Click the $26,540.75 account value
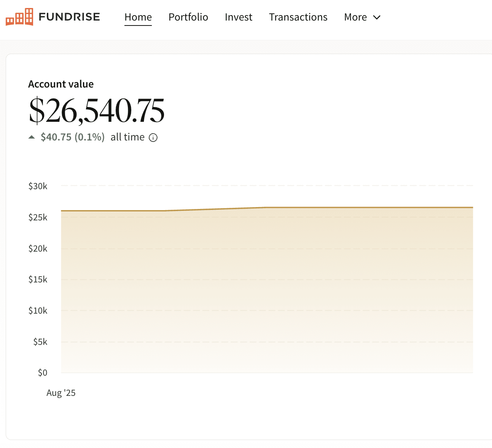Screen dimensions: 492x448 tap(97, 110)
